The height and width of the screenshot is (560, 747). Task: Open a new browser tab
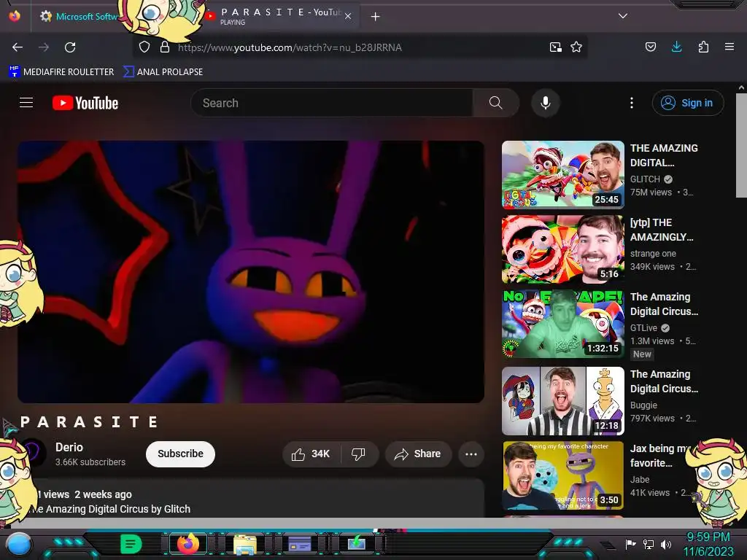click(376, 17)
